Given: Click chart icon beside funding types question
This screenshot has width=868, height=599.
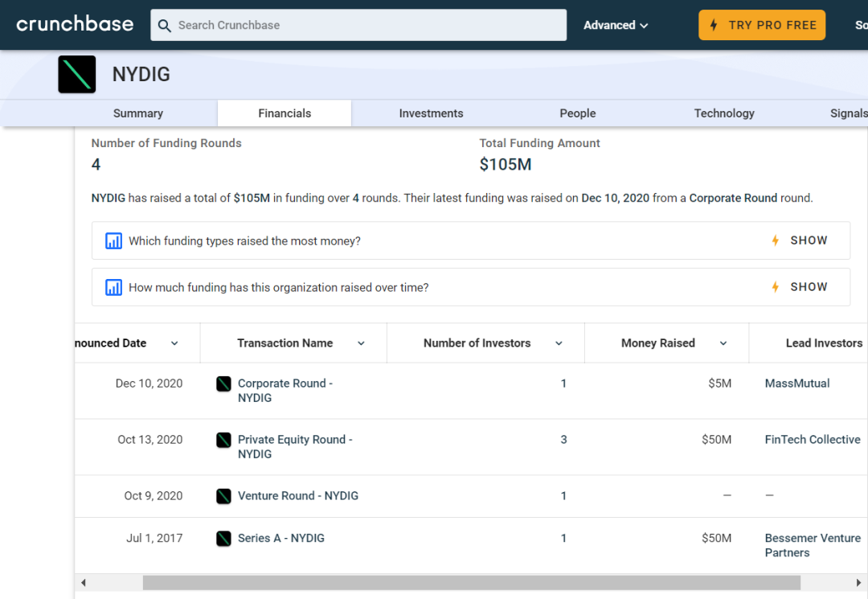Looking at the screenshot, I should (x=113, y=241).
